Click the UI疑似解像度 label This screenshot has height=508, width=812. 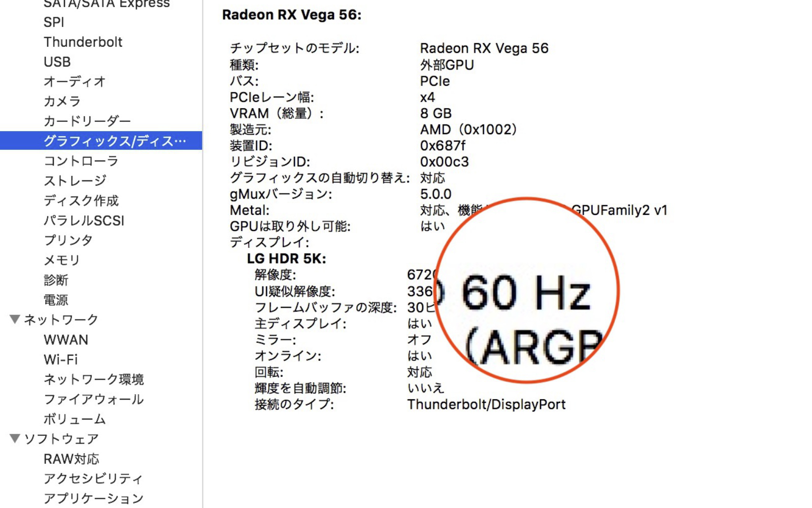[x=295, y=291]
